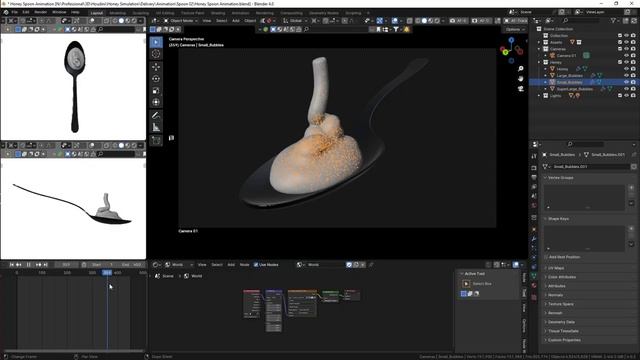Open the Object Mode dropdown
This screenshot has height=360, width=640.
point(180,20)
